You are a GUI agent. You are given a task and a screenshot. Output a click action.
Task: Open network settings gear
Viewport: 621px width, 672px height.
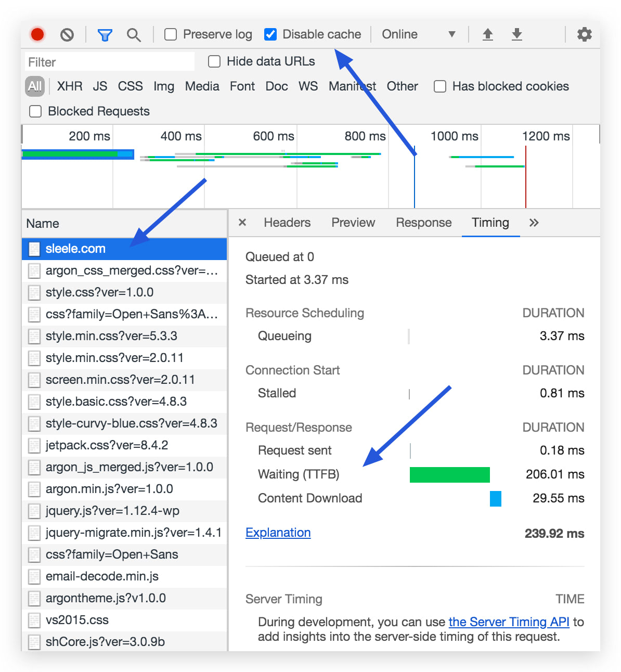pyautogui.click(x=584, y=34)
